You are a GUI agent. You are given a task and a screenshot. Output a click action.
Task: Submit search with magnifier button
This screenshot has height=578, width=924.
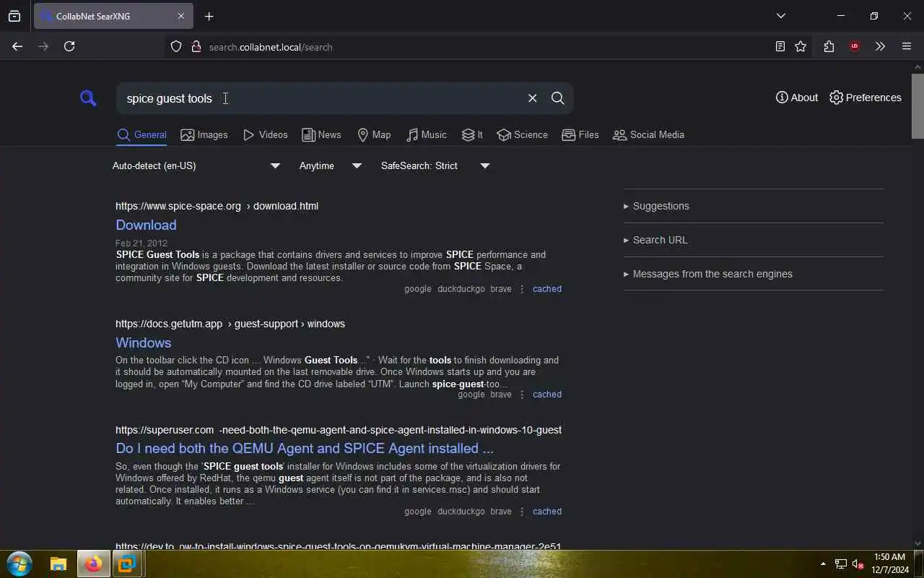558,98
